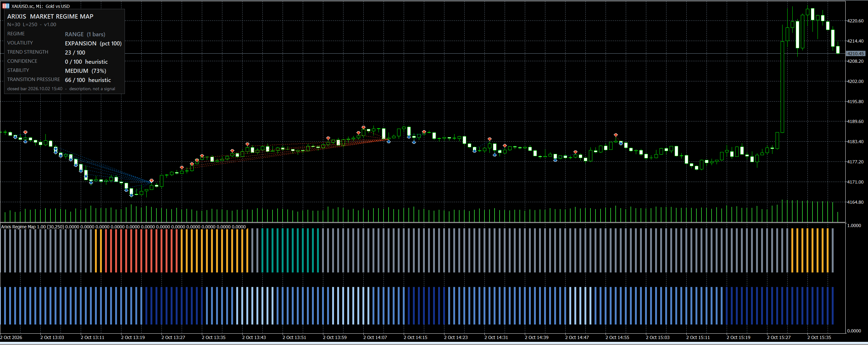868x345 pixels.
Task: Click the MEDIUM (73%) stability value
Action: (x=85, y=71)
